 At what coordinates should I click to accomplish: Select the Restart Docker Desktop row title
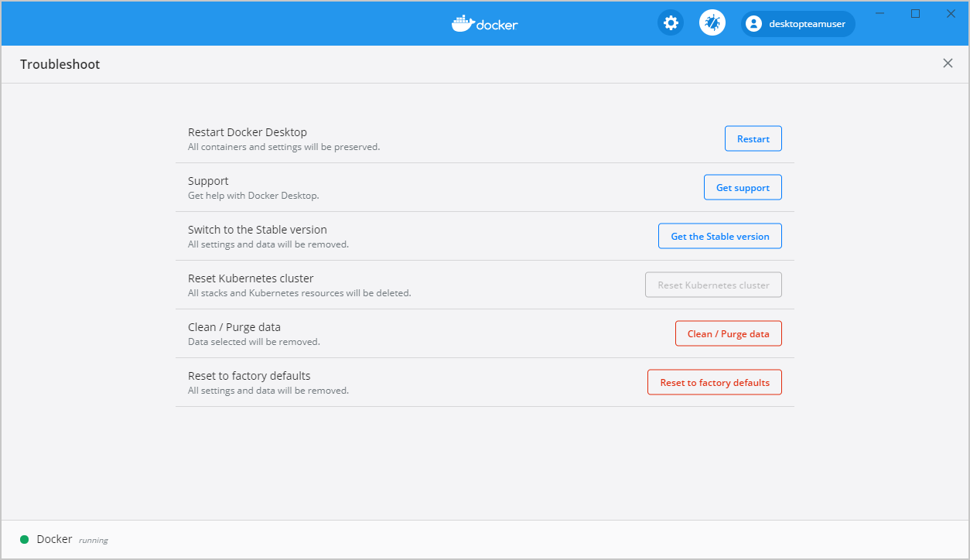[248, 132]
